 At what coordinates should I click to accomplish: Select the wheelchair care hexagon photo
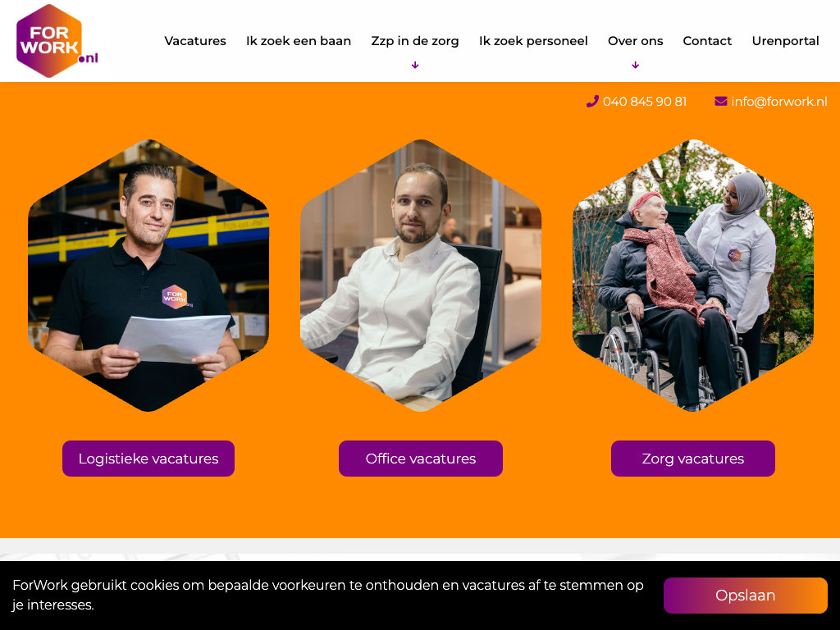692,276
